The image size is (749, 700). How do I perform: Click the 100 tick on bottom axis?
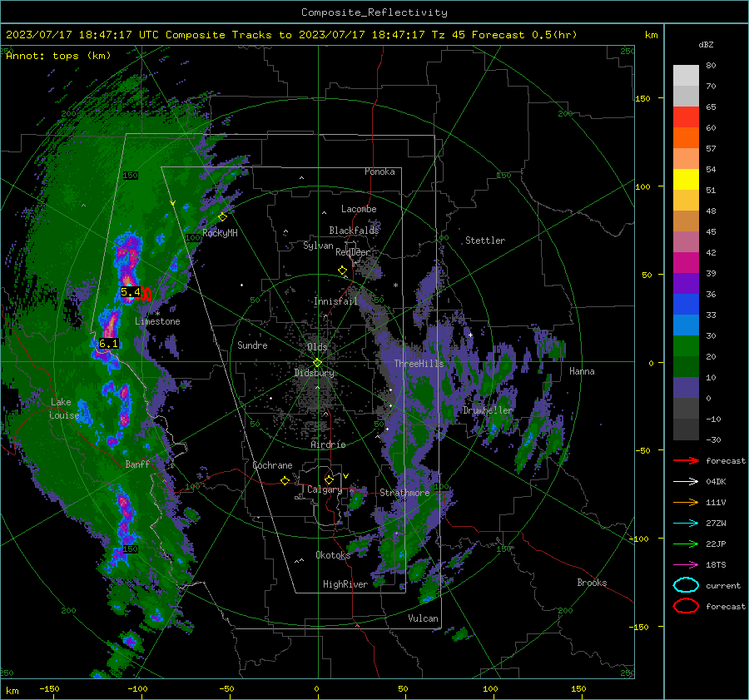[490, 689]
